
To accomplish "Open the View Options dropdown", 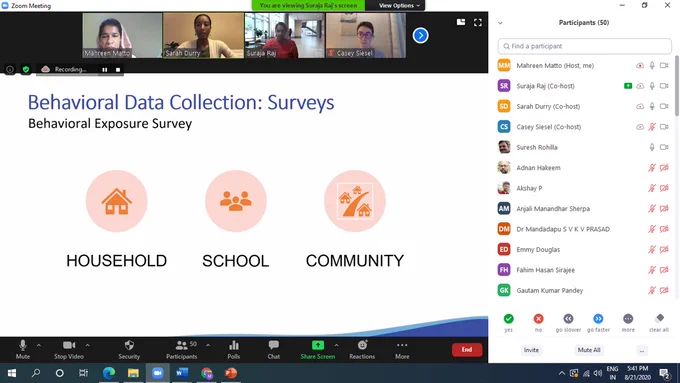I will point(399,6).
